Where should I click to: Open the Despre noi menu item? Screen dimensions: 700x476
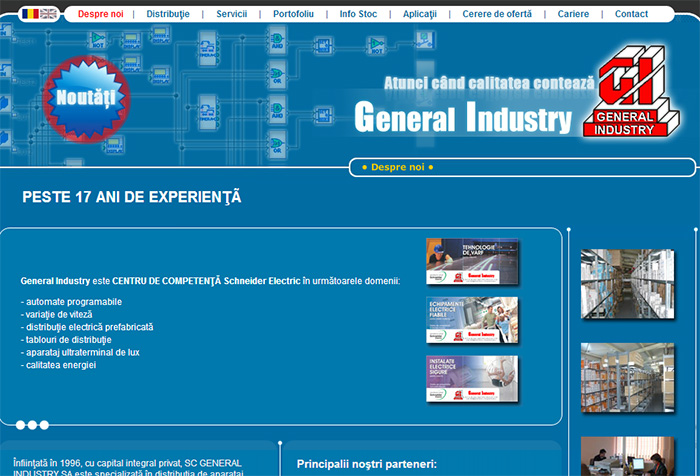pos(100,14)
